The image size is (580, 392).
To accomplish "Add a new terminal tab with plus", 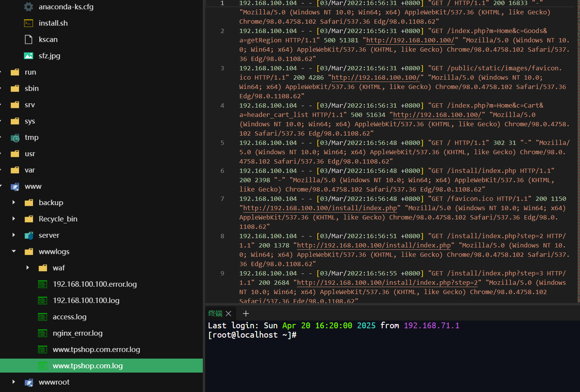I will tap(246, 314).
